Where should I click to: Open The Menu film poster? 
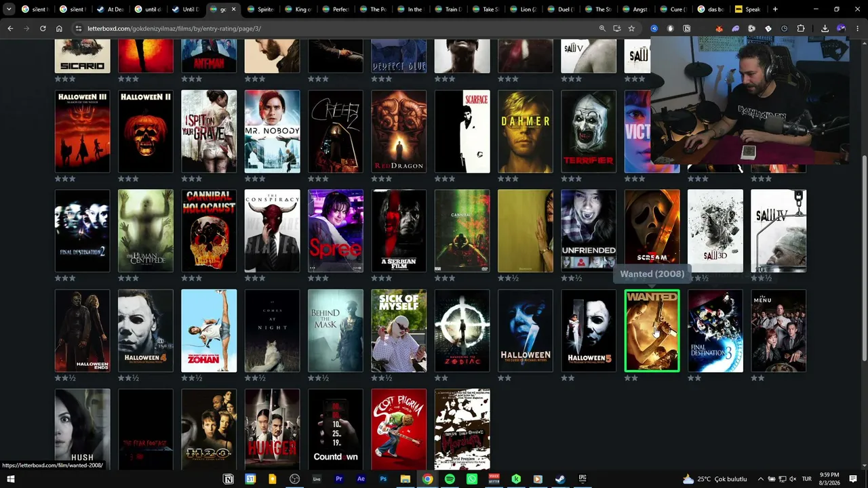(x=778, y=331)
